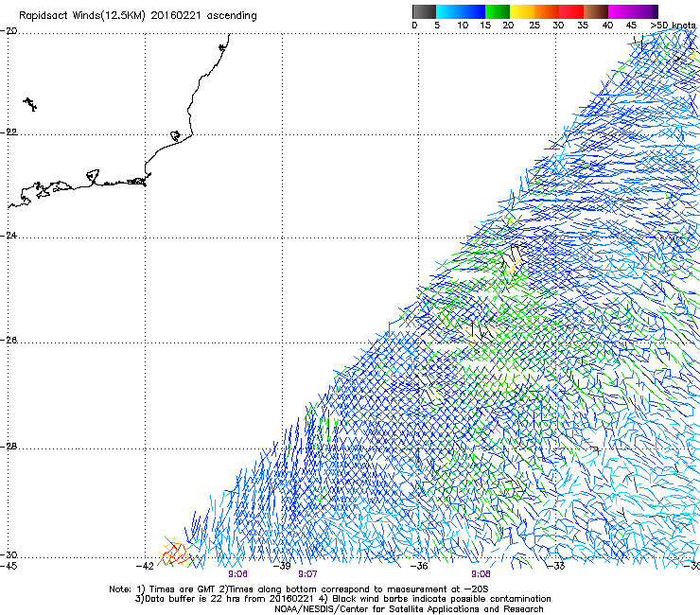The height and width of the screenshot is (615, 700).
Task: Click the '-26' latitude label
Action: pyautogui.click(x=9, y=341)
